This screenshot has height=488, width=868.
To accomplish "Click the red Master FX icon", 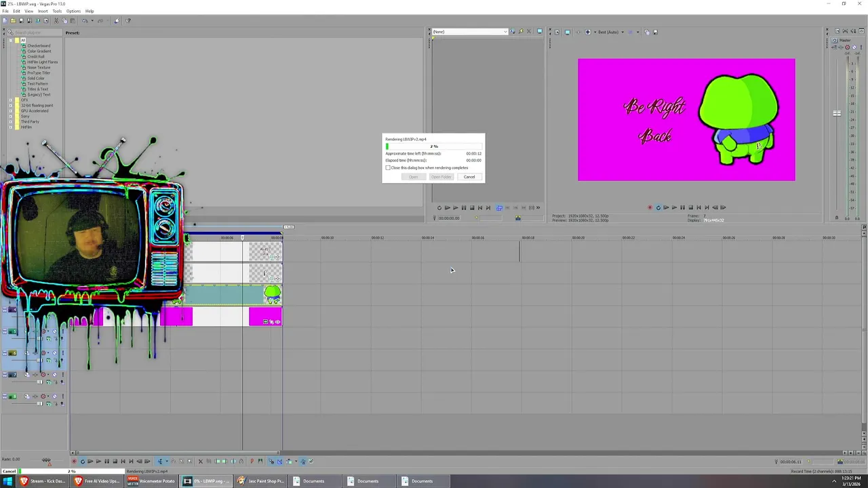I will click(847, 47).
